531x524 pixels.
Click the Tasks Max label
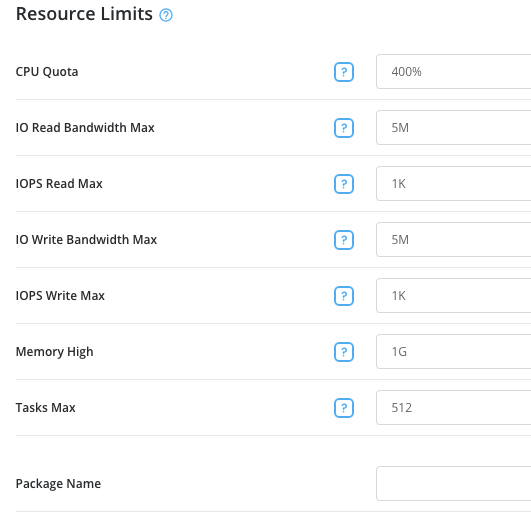[46, 408]
